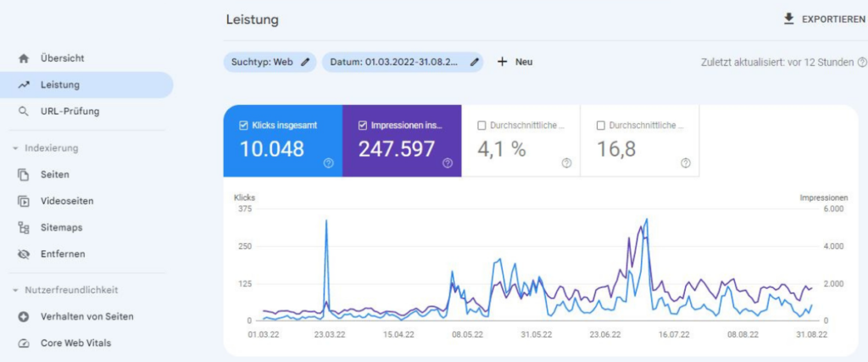Open Verhalten von Seiten menu item
This screenshot has height=362, width=868.
[86, 316]
